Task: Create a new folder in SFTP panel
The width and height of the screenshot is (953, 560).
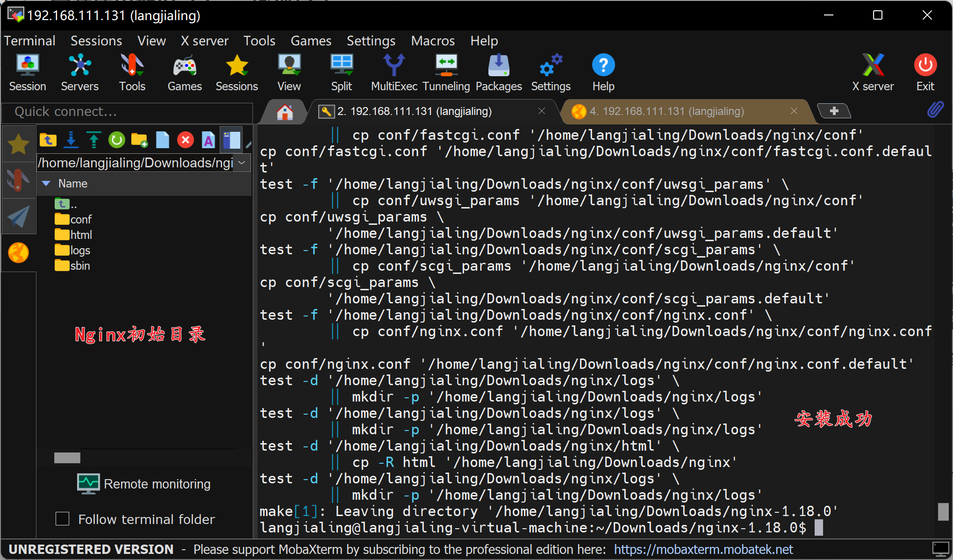Action: point(139,140)
